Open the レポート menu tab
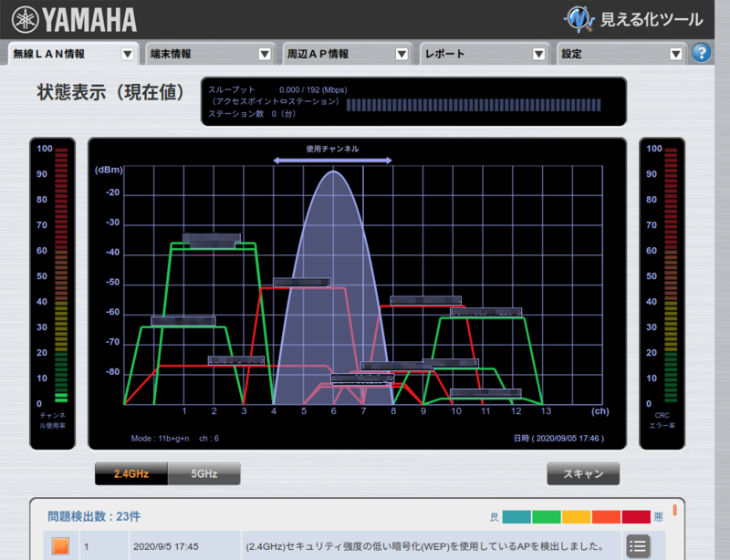The height and width of the screenshot is (560, 730). [485, 54]
